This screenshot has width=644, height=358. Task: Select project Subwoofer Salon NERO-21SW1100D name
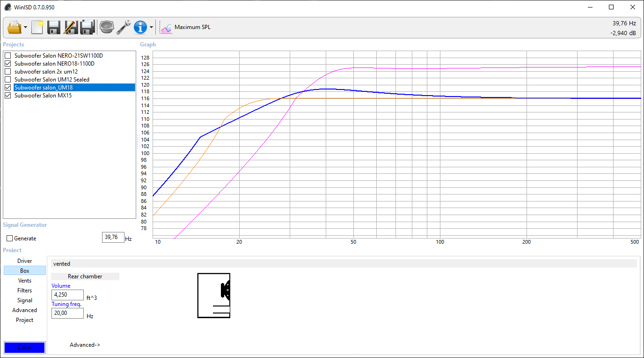(59, 56)
